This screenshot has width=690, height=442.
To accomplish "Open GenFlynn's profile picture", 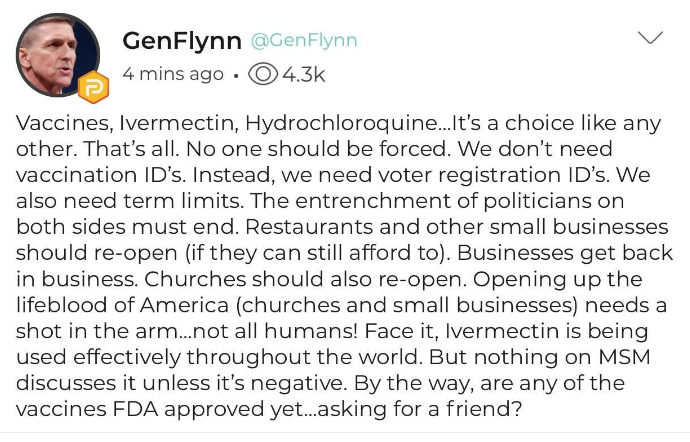I will 55,52.
